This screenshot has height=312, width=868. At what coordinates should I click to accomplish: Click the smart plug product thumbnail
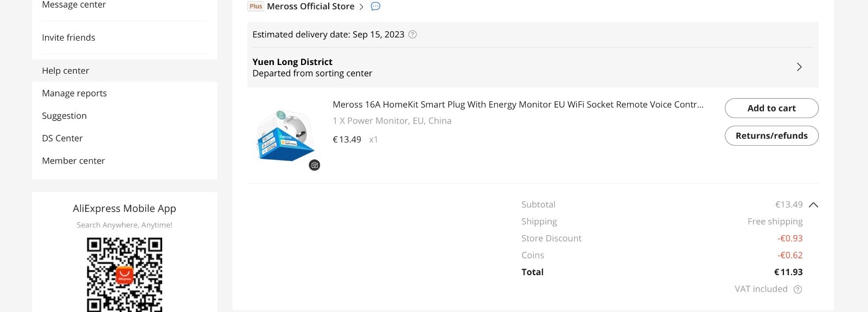(x=284, y=136)
